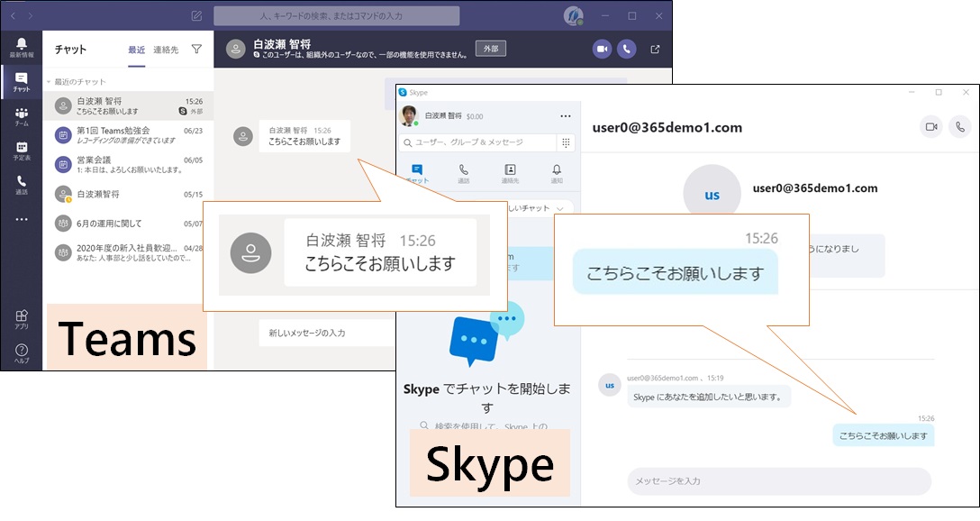Open more apps ellipsis in Teams sidebar
980x521 pixels.
(x=22, y=220)
